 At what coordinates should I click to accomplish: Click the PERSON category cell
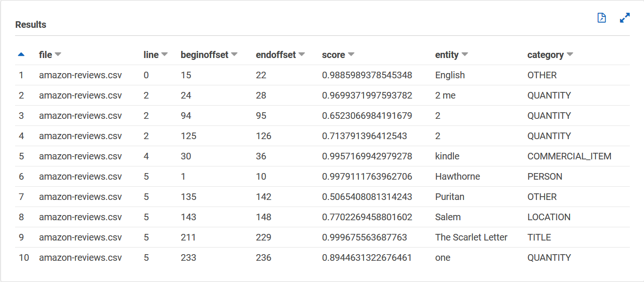pos(545,176)
